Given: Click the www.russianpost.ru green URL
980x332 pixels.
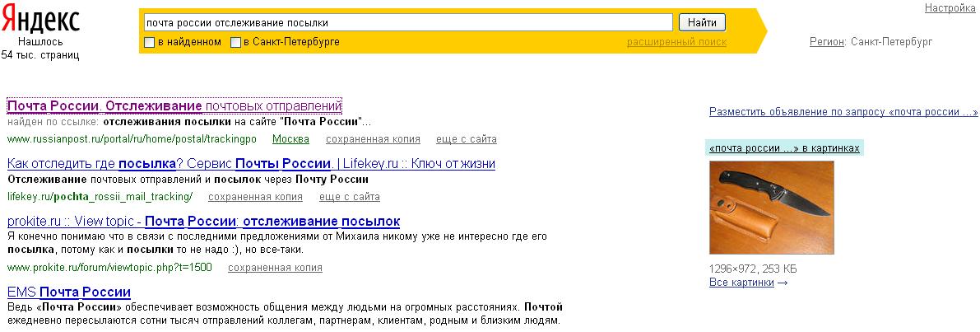Looking at the screenshot, I should (132, 138).
